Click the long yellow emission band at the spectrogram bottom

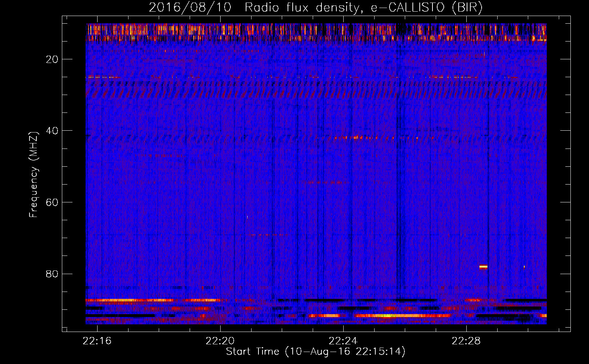point(402,316)
